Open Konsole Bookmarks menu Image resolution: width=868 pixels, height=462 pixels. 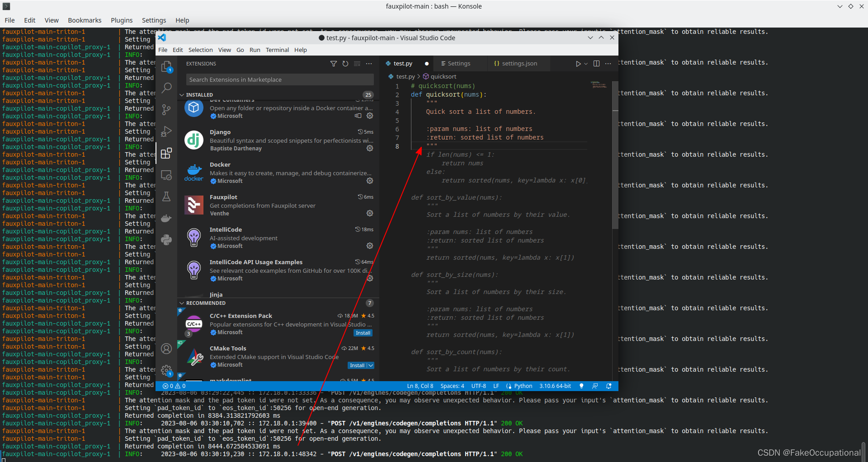click(85, 20)
